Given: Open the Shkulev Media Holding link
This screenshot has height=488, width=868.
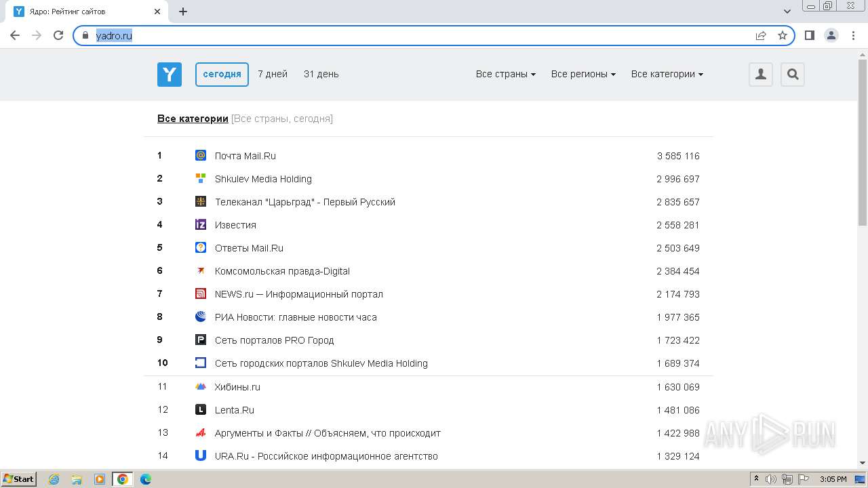Looking at the screenshot, I should (263, 179).
